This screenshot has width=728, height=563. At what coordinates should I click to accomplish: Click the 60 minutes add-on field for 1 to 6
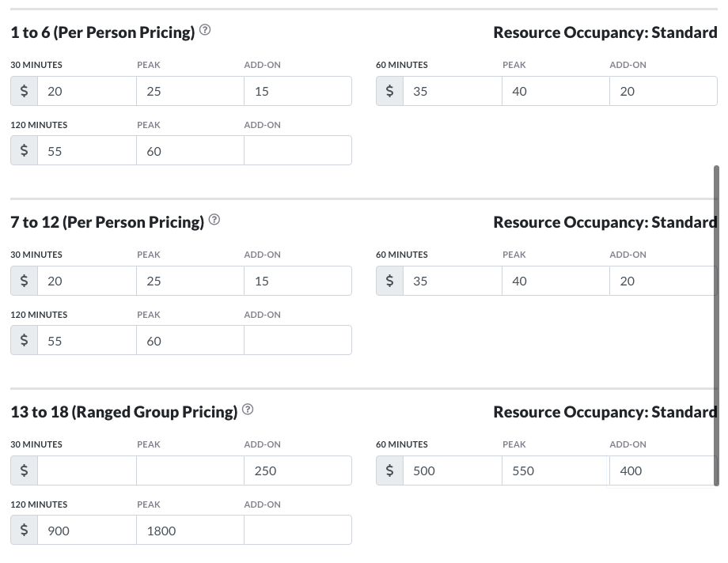coord(662,91)
